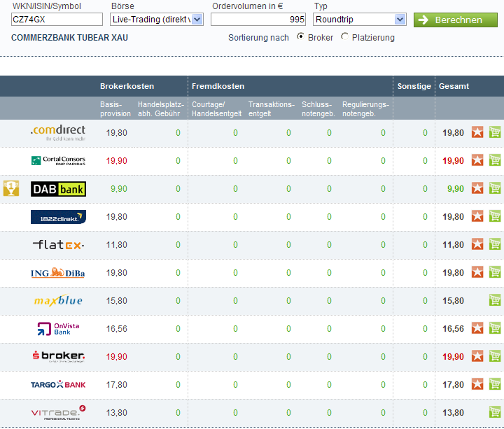Click the OnVista Bank logo
This screenshot has height=429, width=504.
coord(58,329)
